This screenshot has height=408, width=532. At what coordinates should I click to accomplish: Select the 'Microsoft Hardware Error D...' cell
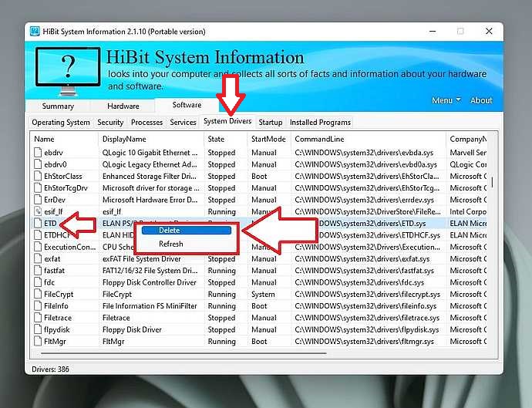pyautogui.click(x=150, y=200)
